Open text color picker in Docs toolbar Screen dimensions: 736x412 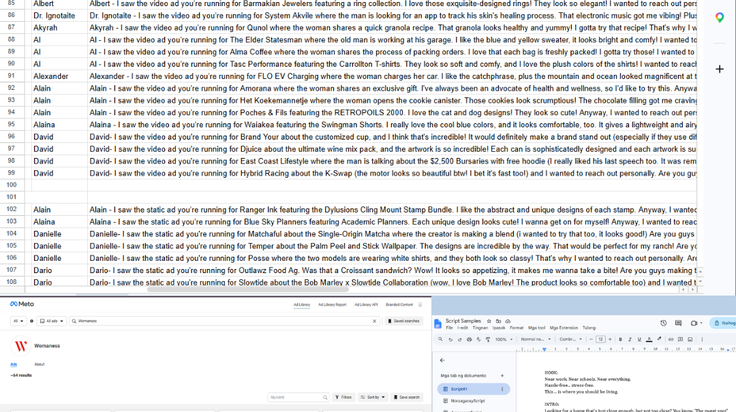[x=649, y=339]
